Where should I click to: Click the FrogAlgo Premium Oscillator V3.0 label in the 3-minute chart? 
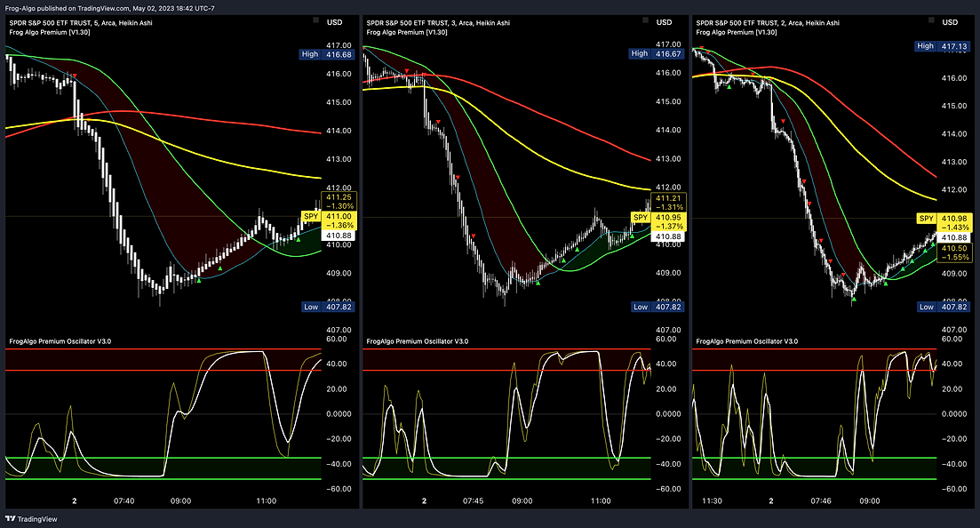pyautogui.click(x=418, y=341)
